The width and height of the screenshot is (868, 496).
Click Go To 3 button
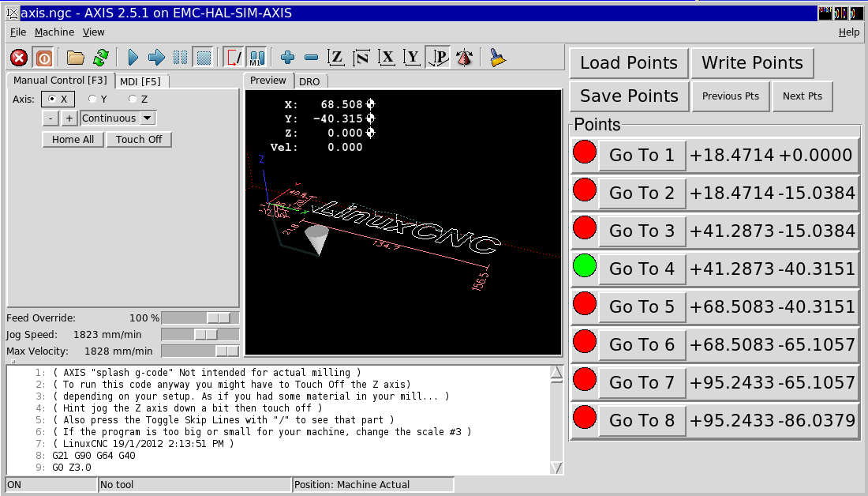(x=642, y=231)
